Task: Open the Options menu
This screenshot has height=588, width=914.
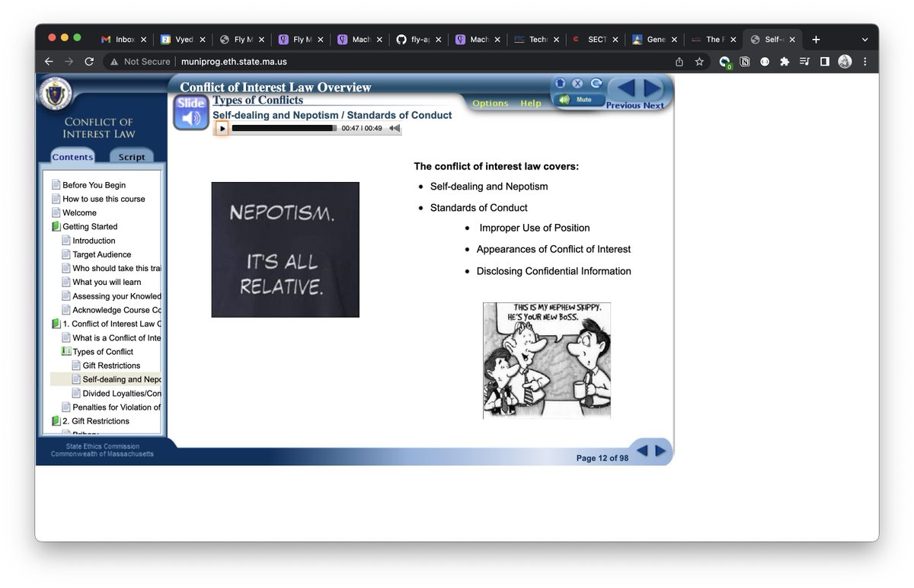Action: tap(491, 104)
